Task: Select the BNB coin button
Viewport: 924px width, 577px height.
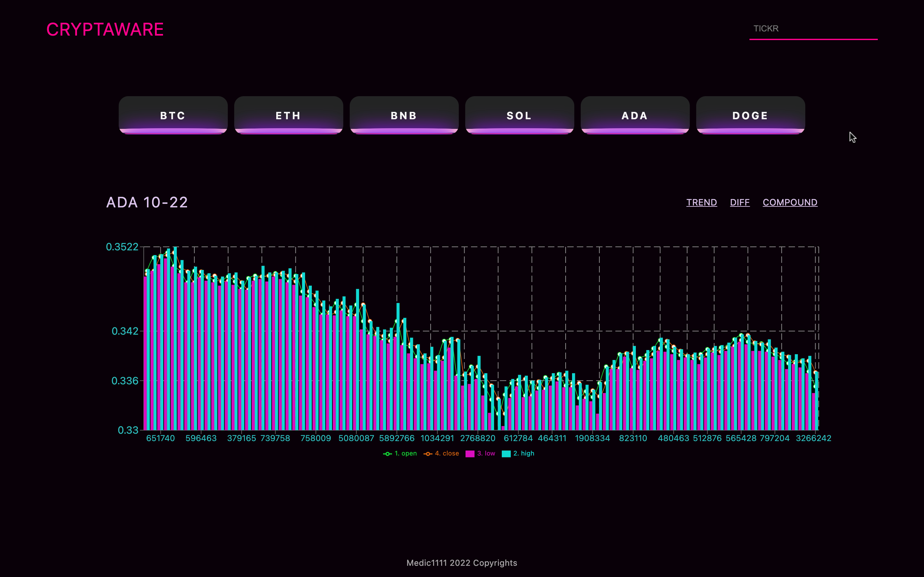Action: point(404,115)
